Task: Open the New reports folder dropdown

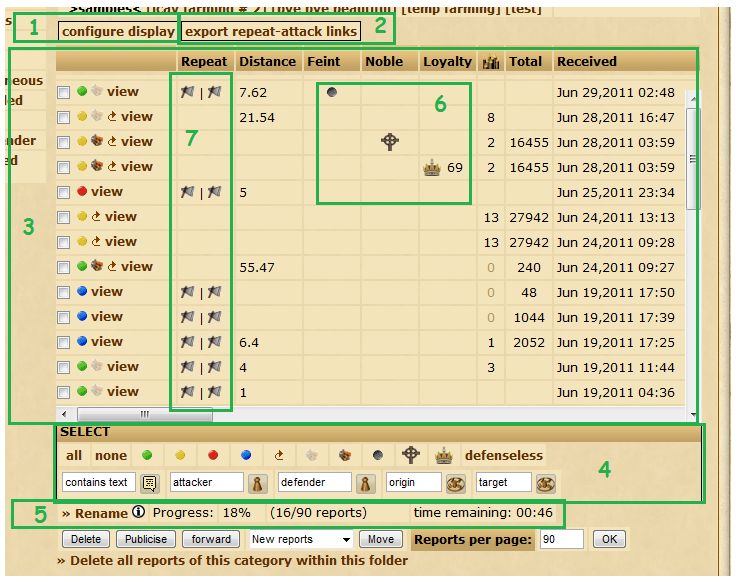Action: pos(301,539)
